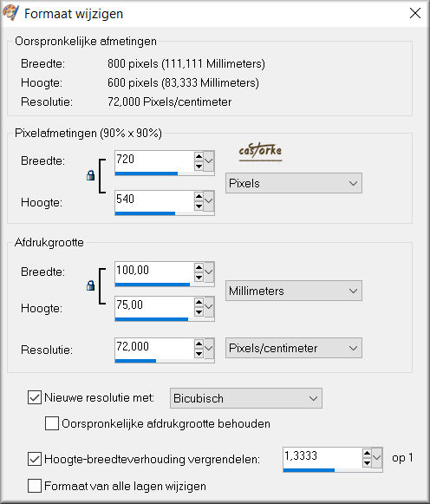Click the blue slider under print height 75,00
Screen dimensions: 430x504
[152, 319]
